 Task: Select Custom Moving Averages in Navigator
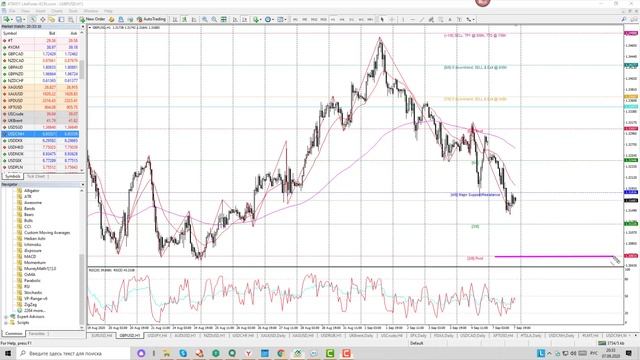click(47, 232)
